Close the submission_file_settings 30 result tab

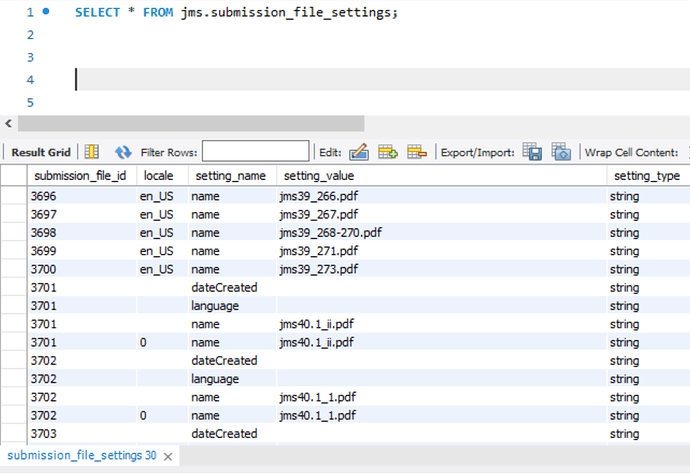pyautogui.click(x=168, y=457)
